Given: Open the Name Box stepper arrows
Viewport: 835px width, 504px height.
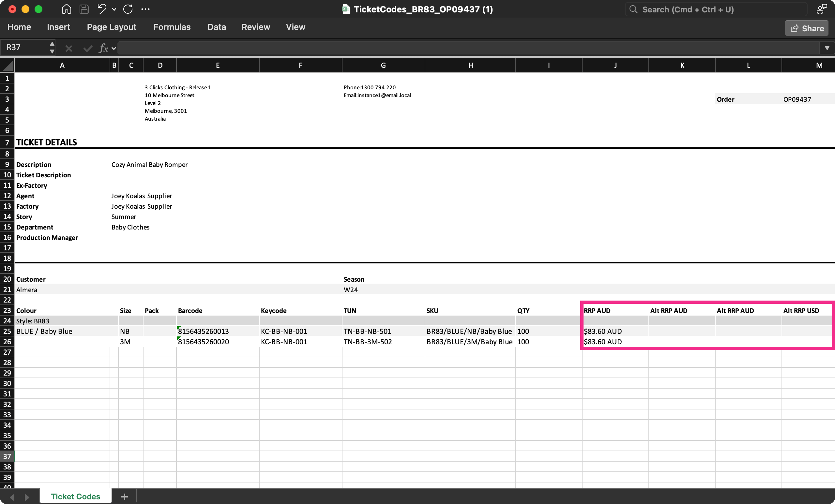Looking at the screenshot, I should tap(52, 47).
